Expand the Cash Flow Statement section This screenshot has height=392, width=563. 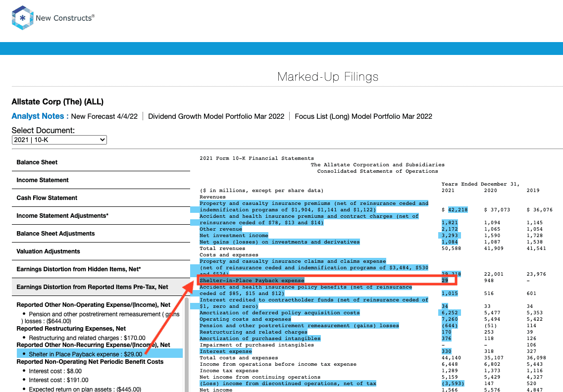point(101,198)
